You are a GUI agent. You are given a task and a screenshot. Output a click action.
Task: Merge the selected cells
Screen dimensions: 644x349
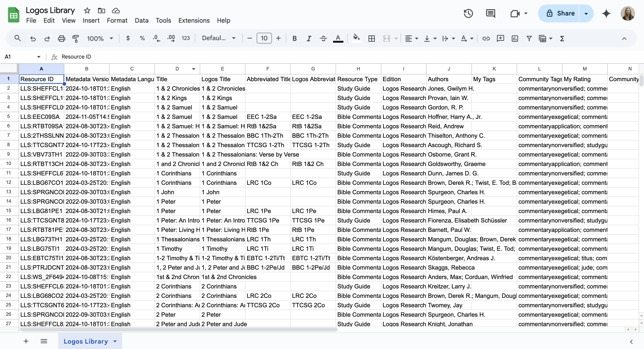pyautogui.click(x=386, y=38)
